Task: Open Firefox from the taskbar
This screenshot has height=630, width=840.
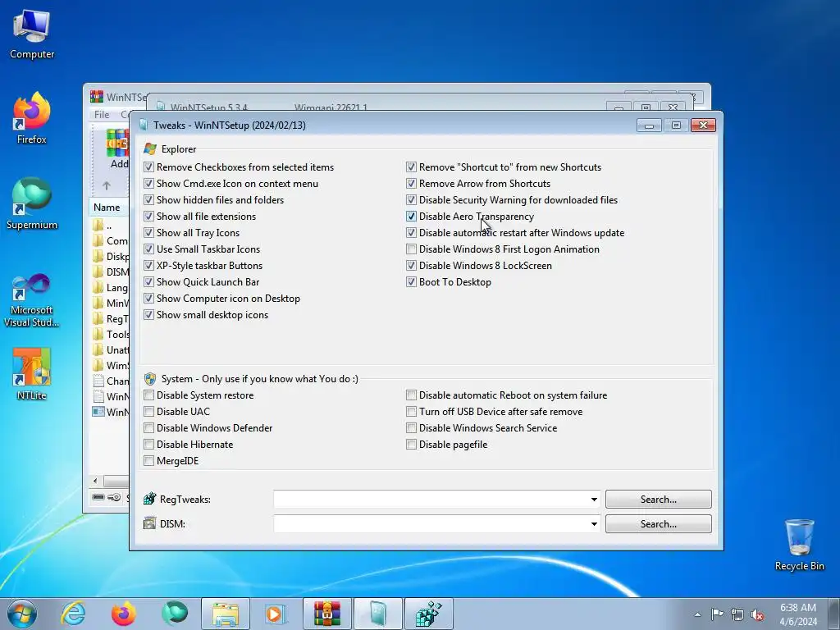Action: pyautogui.click(x=123, y=614)
